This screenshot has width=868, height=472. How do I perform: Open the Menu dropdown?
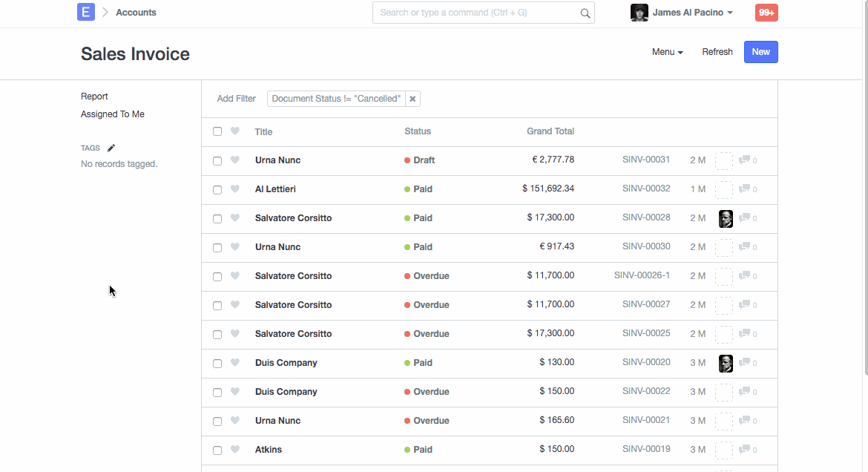(x=667, y=52)
